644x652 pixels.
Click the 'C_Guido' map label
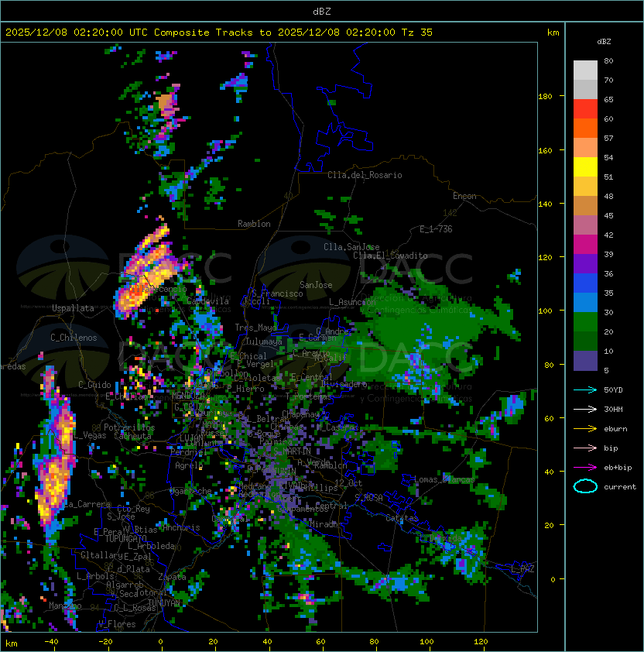(x=94, y=385)
